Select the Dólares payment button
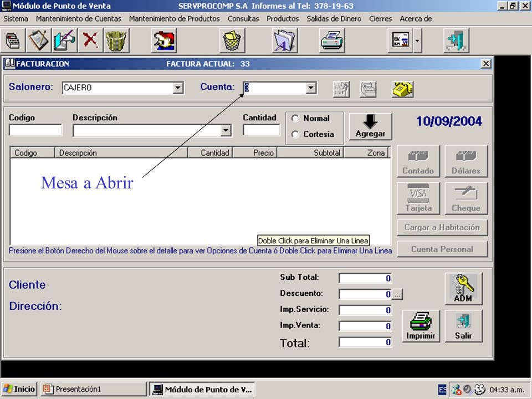This screenshot has width=532, height=399. [x=466, y=161]
